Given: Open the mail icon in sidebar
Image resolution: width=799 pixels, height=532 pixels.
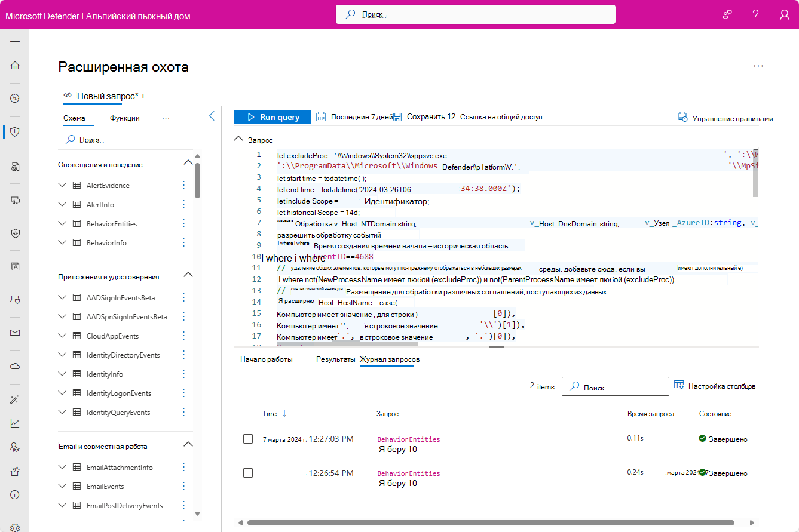Looking at the screenshot, I should pos(15,333).
